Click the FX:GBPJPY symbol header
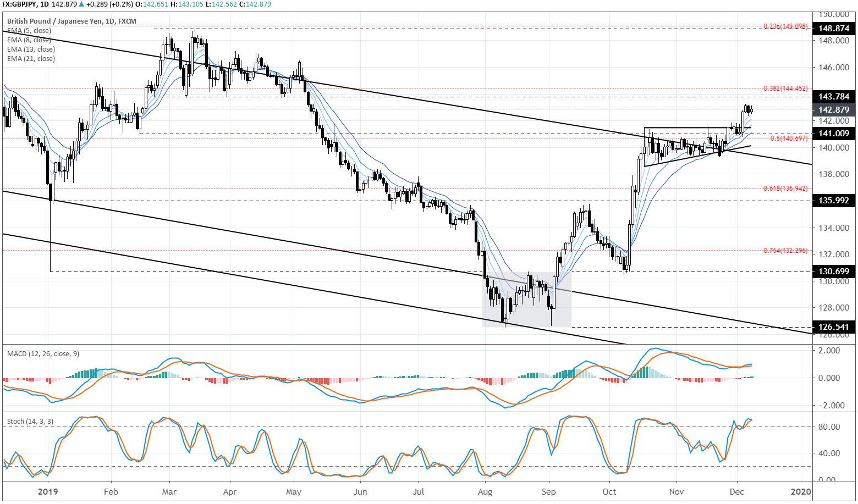This screenshot has height=504, width=858. click(x=18, y=3)
